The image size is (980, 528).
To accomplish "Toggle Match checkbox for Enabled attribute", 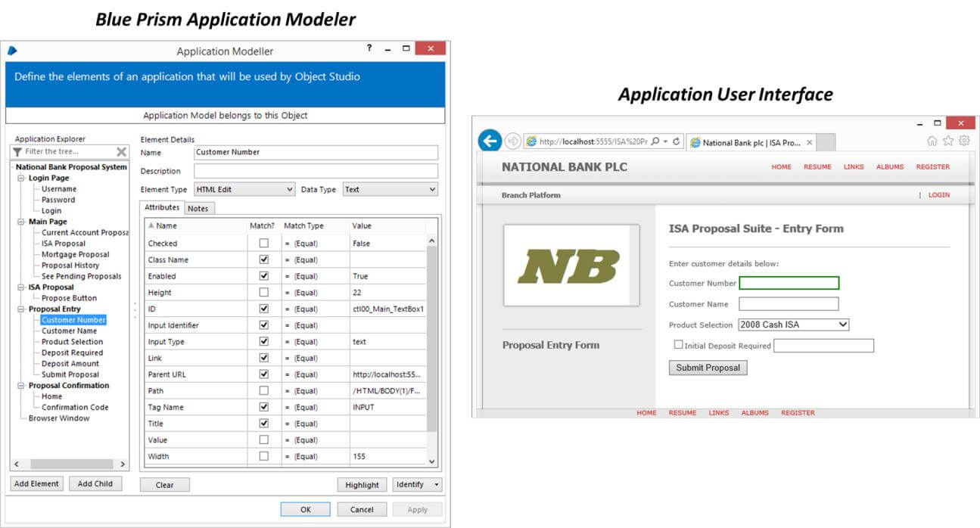I will (263, 276).
